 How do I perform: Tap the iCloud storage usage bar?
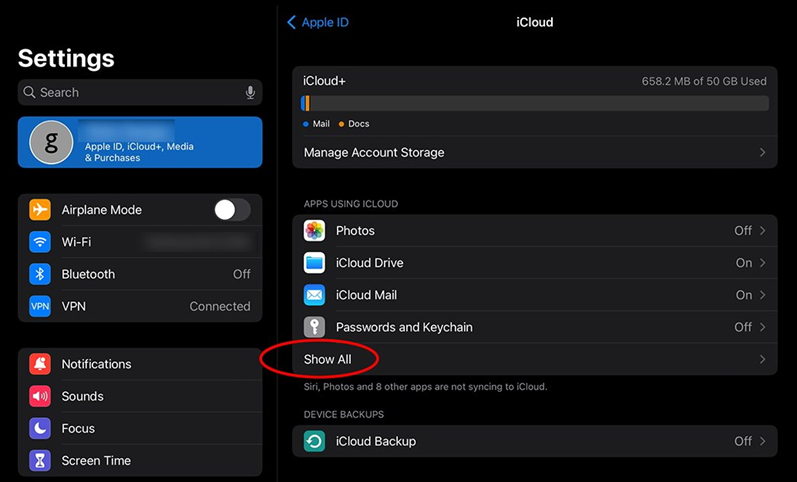[535, 103]
